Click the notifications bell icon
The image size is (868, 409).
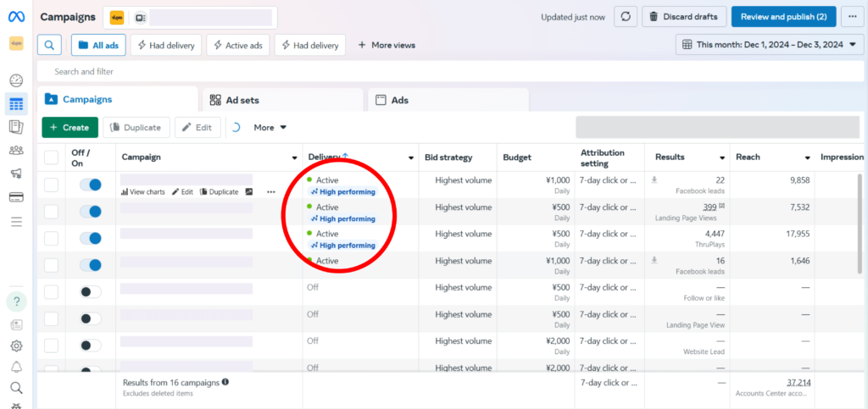[16, 367]
